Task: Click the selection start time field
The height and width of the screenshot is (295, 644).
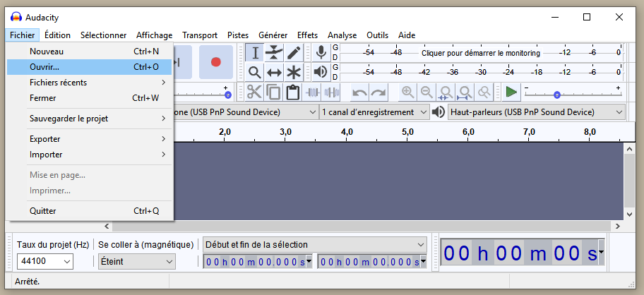Action: point(258,262)
